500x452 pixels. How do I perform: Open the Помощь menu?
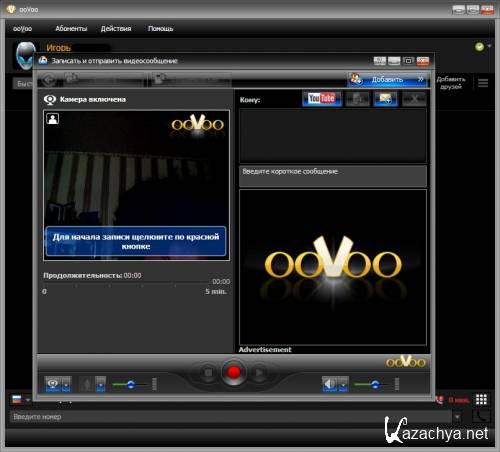pyautogui.click(x=160, y=29)
